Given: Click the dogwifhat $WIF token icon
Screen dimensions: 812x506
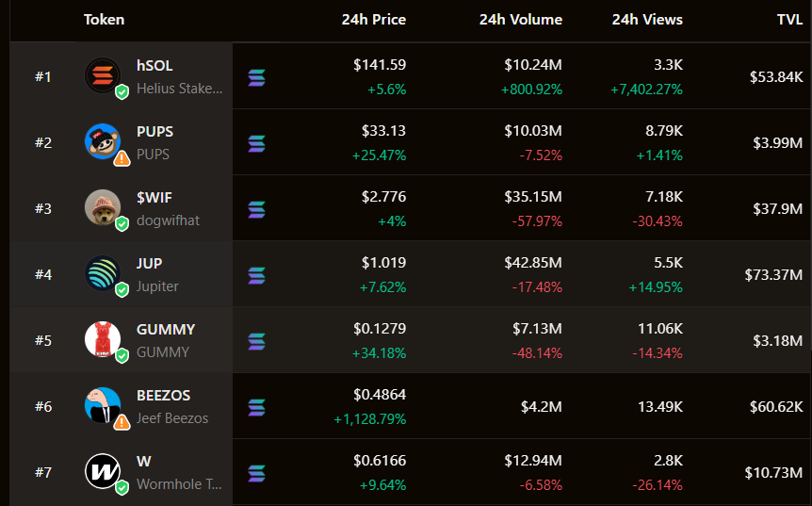Looking at the screenshot, I should (102, 207).
